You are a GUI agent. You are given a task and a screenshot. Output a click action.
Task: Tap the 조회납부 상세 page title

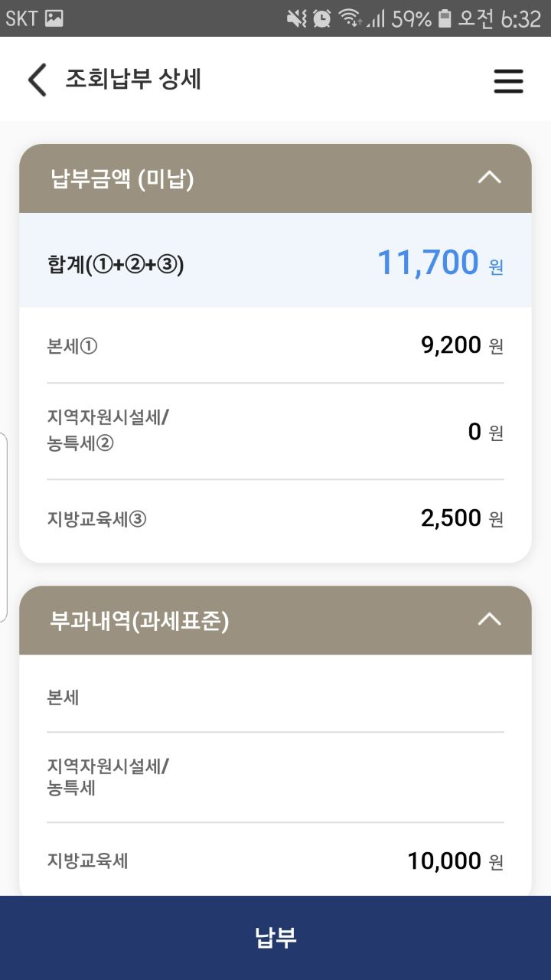[133, 79]
